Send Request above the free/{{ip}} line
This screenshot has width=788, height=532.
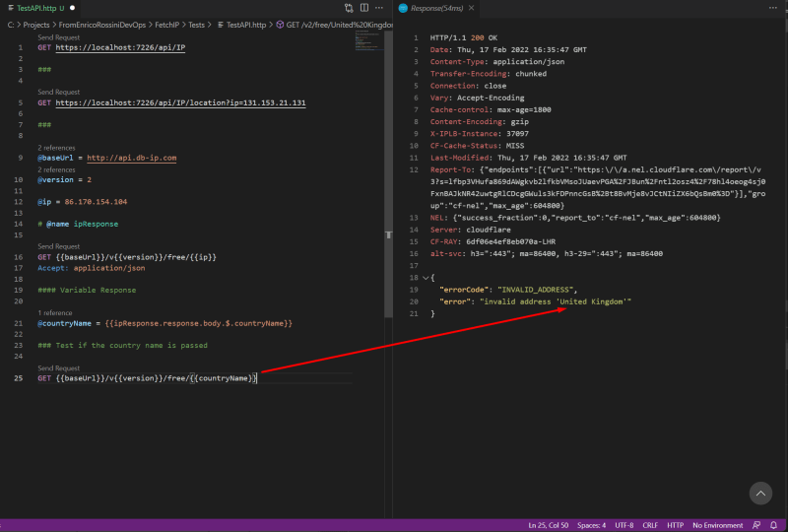coord(59,246)
